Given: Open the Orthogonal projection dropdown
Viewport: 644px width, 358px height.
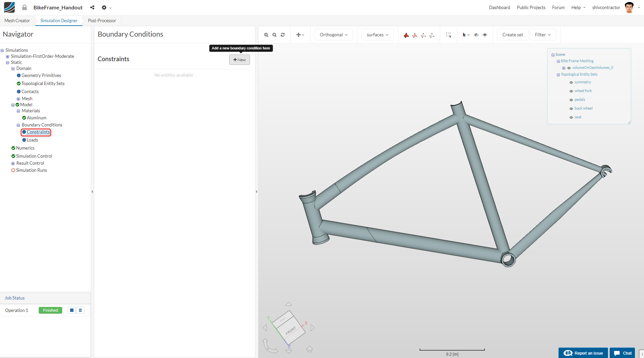Looking at the screenshot, I should coord(333,35).
